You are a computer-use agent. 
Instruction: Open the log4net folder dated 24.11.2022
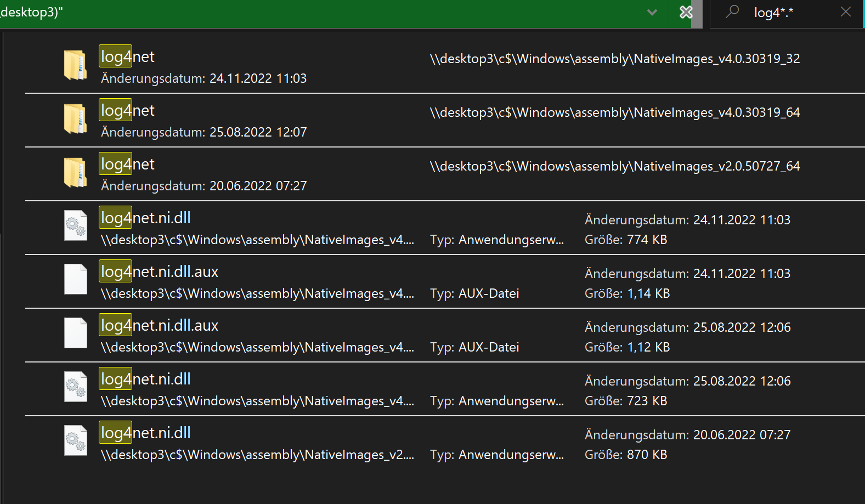tap(75, 66)
